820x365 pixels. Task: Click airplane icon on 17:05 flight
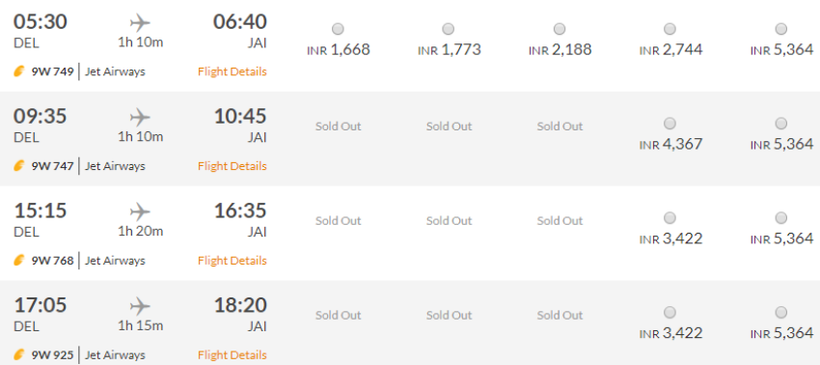(140, 306)
